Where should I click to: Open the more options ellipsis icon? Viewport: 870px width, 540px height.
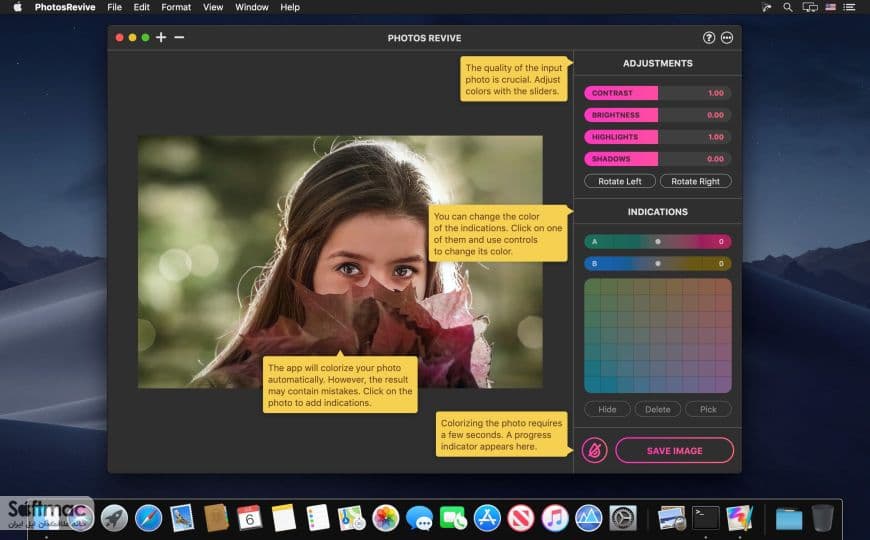click(x=727, y=38)
